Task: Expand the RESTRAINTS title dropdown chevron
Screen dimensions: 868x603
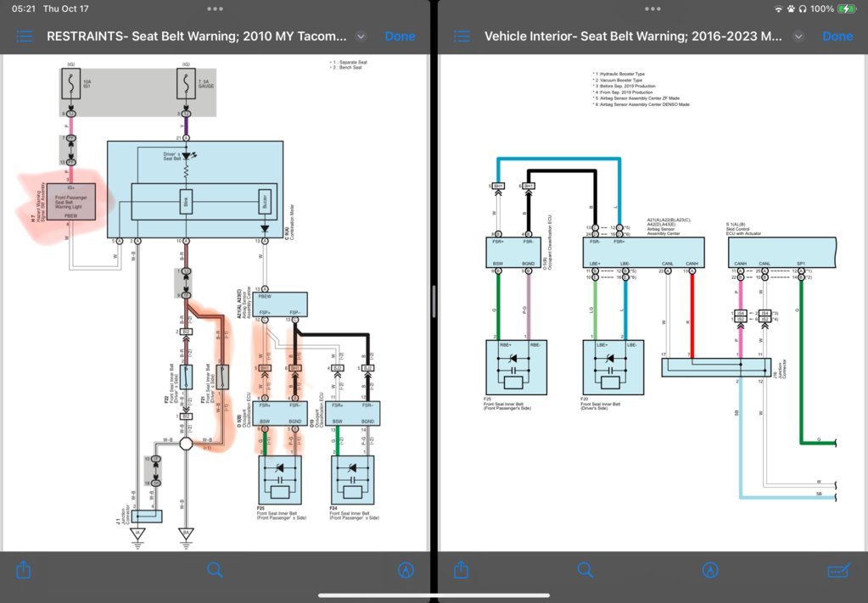Action: click(361, 36)
